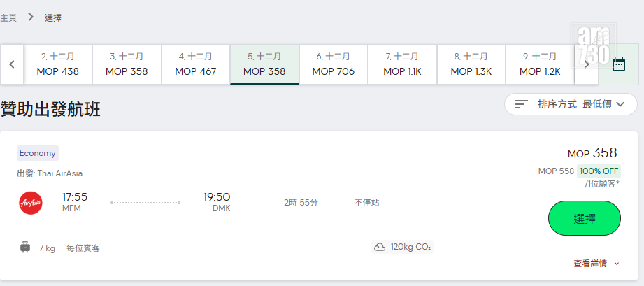Select the 3 十二月 MOP 358 date tab
Image resolution: width=644 pixels, height=286 pixels.
(x=127, y=64)
